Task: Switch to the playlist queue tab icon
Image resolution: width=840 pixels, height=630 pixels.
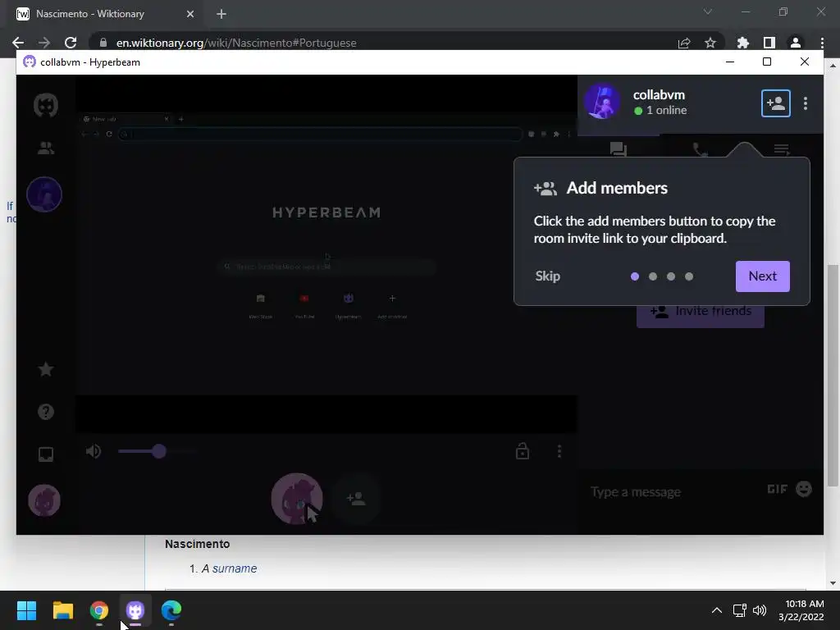Action: [782, 149]
